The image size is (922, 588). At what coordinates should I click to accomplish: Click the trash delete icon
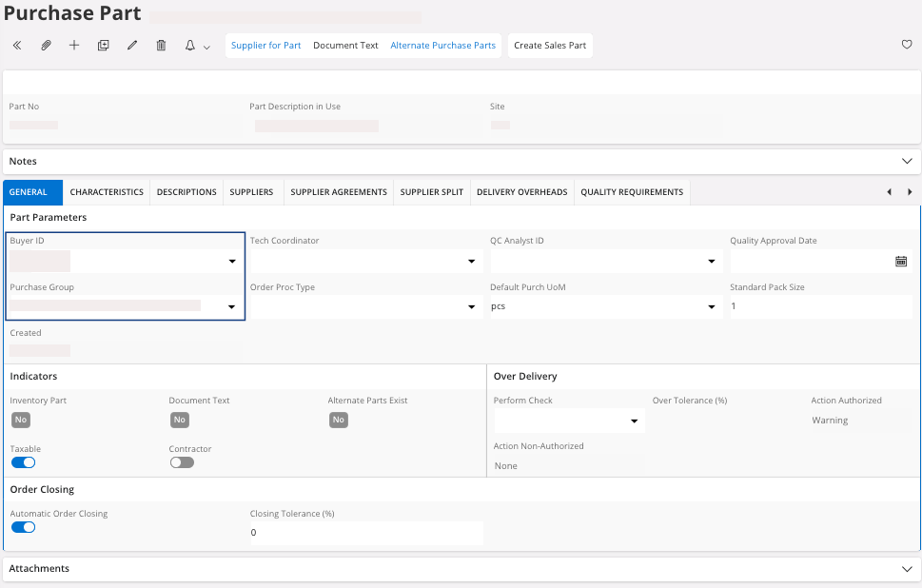coord(161,46)
